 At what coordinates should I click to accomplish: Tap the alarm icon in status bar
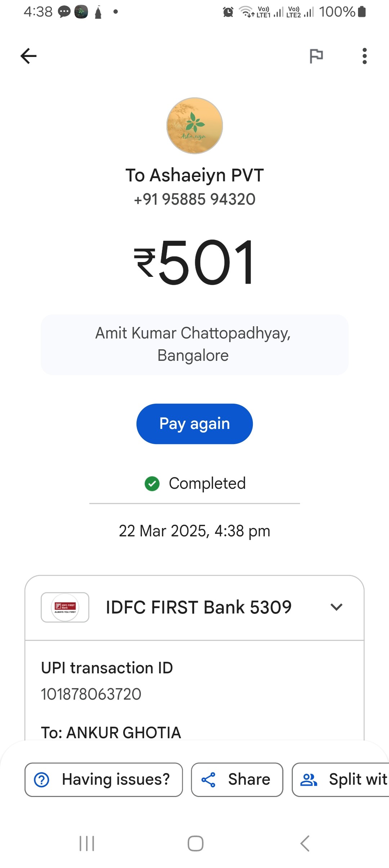click(x=228, y=12)
